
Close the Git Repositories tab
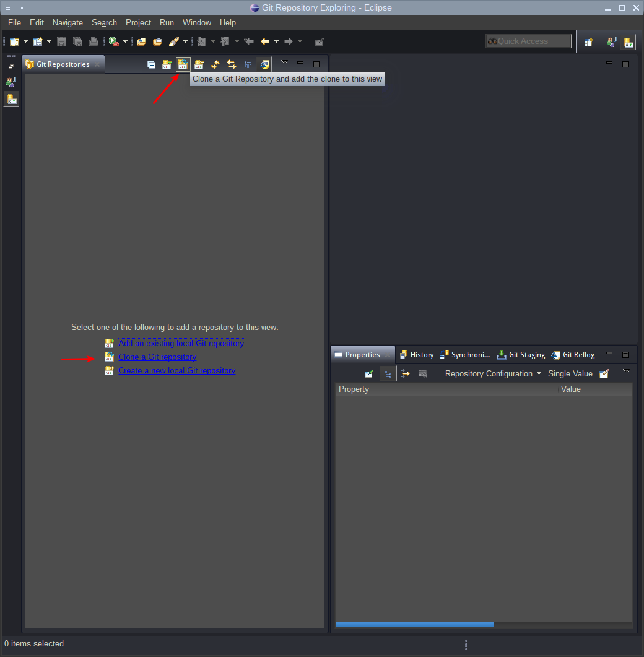click(97, 64)
